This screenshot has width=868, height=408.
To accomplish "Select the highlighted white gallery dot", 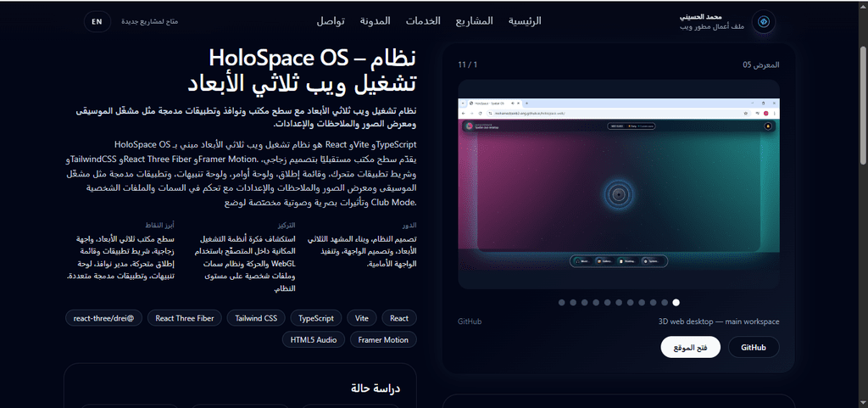I will (676, 302).
